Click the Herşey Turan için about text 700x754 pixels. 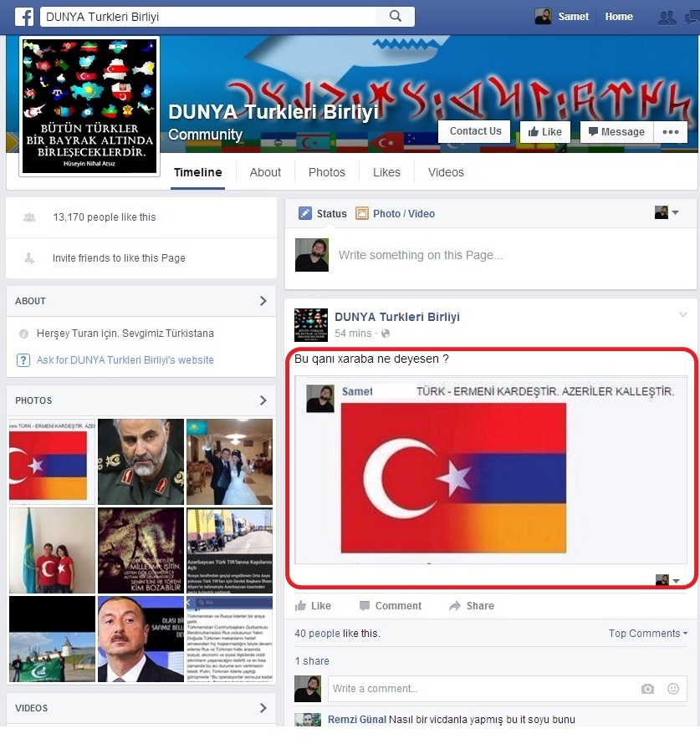(x=125, y=334)
